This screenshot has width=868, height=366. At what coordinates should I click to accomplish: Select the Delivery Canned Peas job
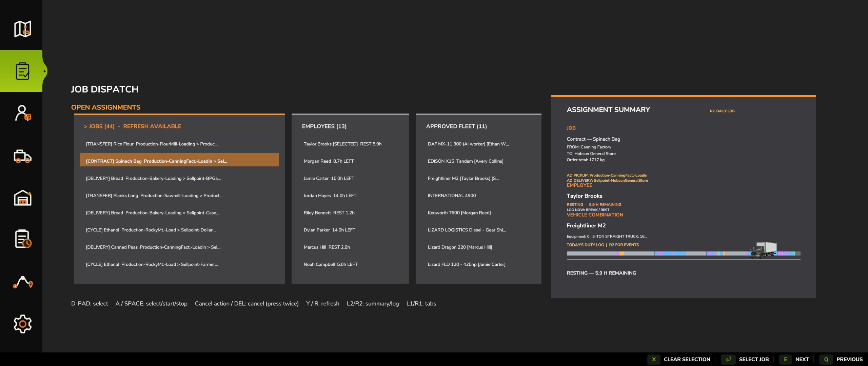coord(179,247)
